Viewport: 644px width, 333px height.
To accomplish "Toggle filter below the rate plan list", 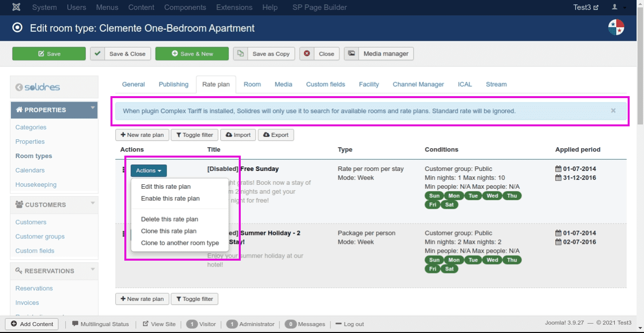I will pos(194,299).
